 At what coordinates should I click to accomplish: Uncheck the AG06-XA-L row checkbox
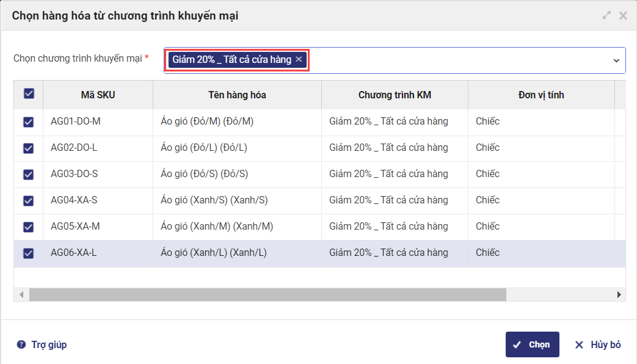coord(29,253)
